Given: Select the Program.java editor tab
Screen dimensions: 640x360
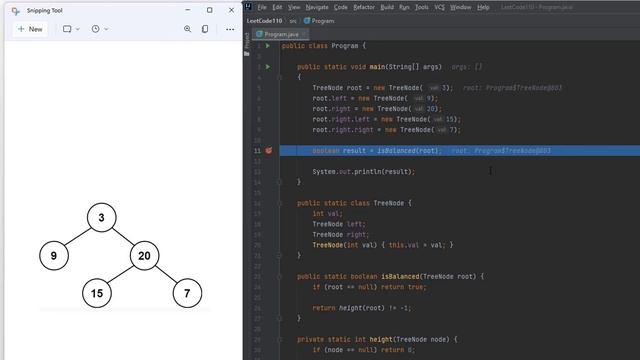Looking at the screenshot, I should 281,34.
